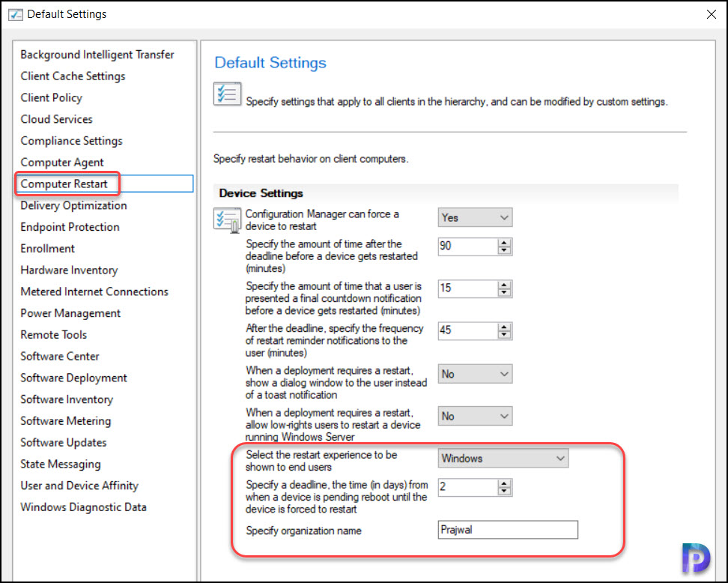Click the blue 'Default Settings' heading
728x583 pixels.
pos(270,63)
